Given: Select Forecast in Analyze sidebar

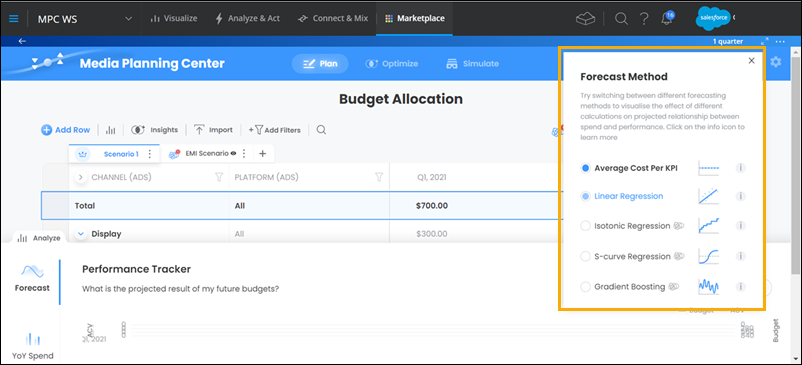Looking at the screenshot, I should pyautogui.click(x=32, y=279).
